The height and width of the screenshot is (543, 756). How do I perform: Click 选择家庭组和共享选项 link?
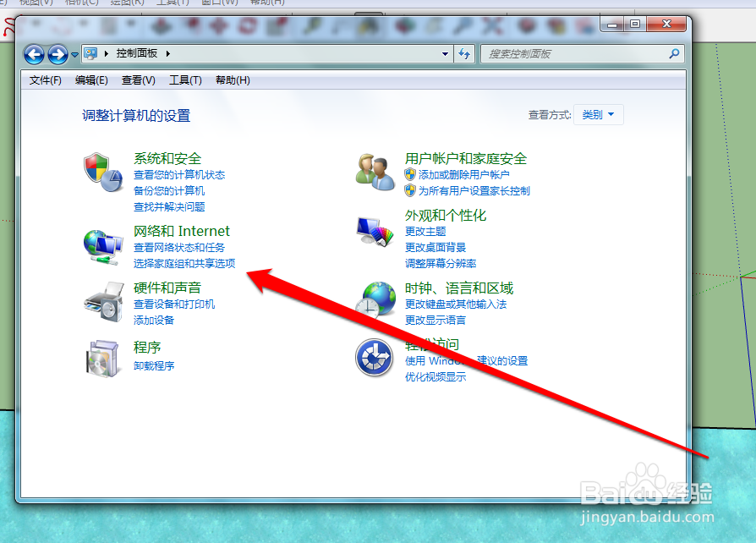click(184, 263)
